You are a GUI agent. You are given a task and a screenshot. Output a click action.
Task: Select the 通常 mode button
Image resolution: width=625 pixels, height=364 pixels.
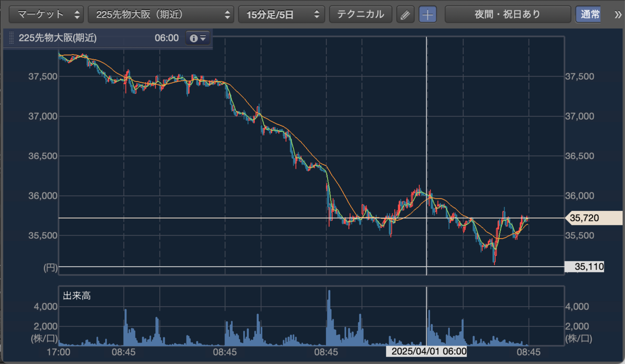click(x=588, y=14)
